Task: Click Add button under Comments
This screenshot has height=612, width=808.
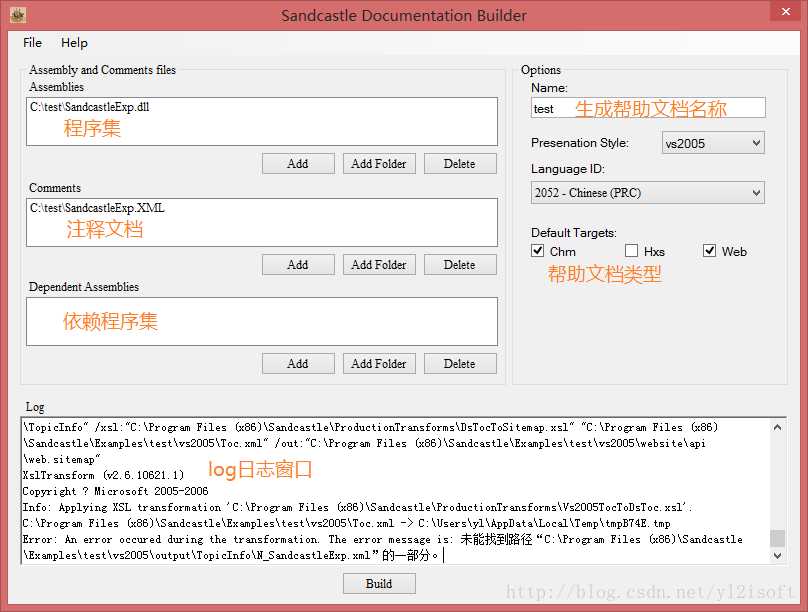Action: pos(298,265)
